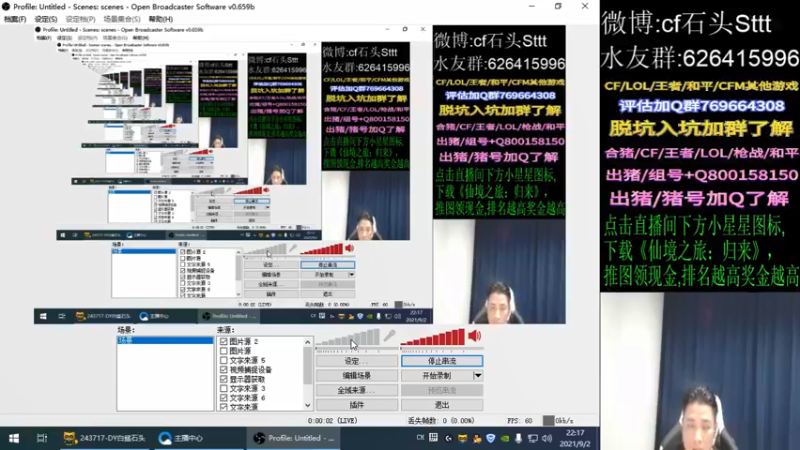This screenshot has width=800, height=450.
Task: Open the QQ penguin tray icon
Action: tap(477, 438)
